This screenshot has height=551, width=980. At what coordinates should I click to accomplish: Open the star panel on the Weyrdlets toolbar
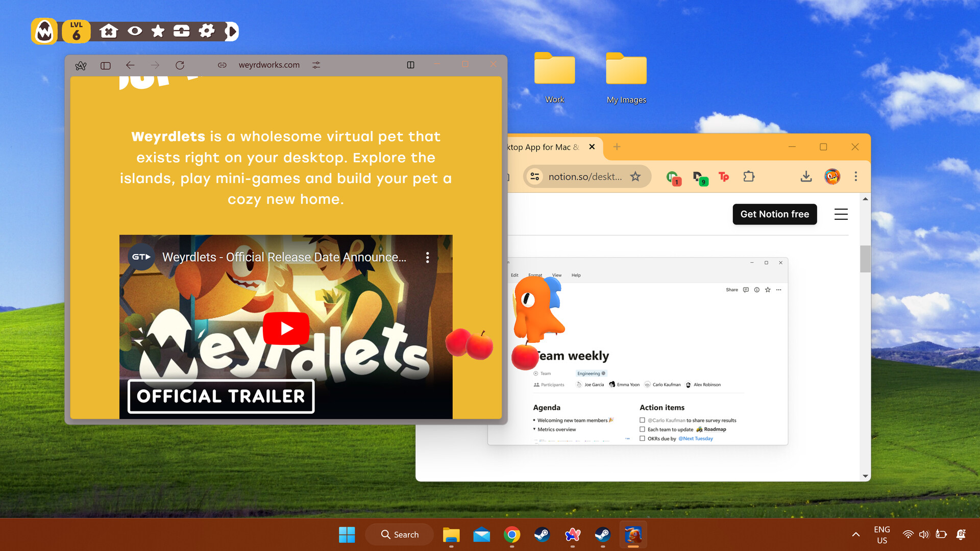157,31
